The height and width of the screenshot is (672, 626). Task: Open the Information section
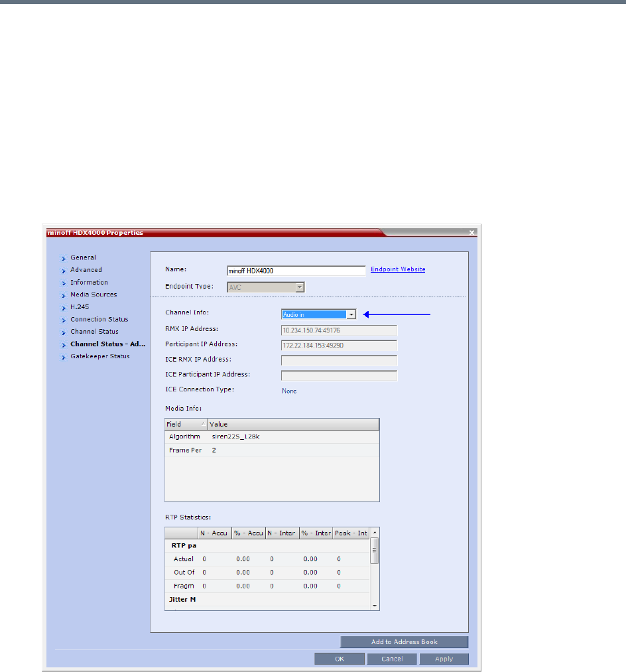pyautogui.click(x=89, y=282)
